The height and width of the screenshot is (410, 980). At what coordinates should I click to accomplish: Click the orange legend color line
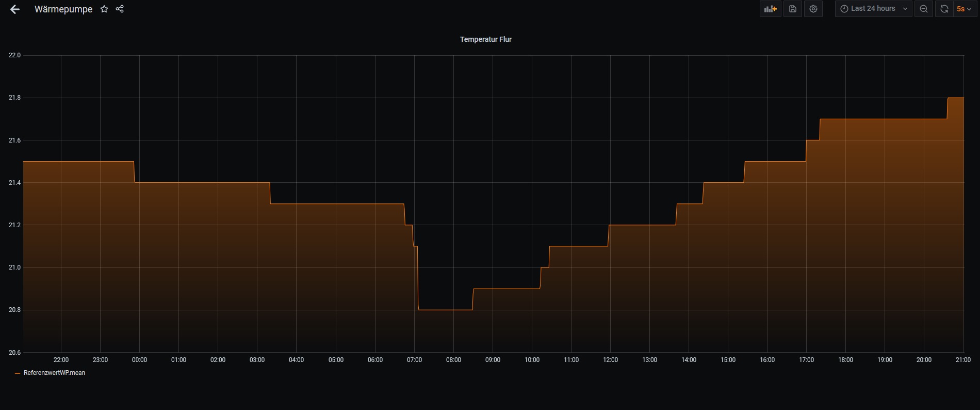point(18,373)
